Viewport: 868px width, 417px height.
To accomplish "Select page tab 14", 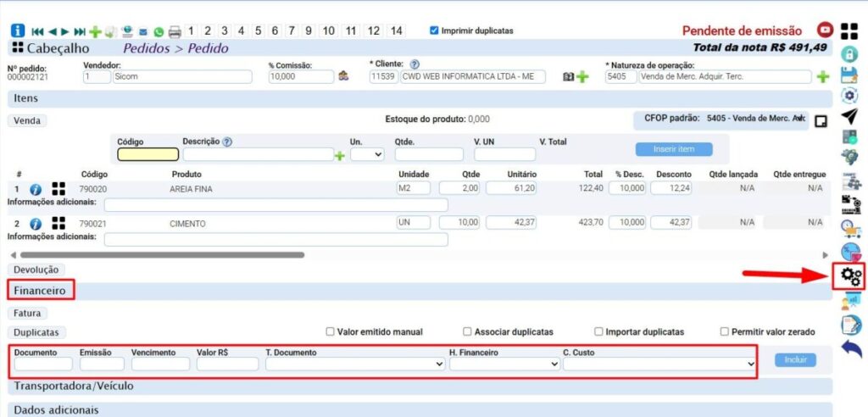I will coord(396,31).
